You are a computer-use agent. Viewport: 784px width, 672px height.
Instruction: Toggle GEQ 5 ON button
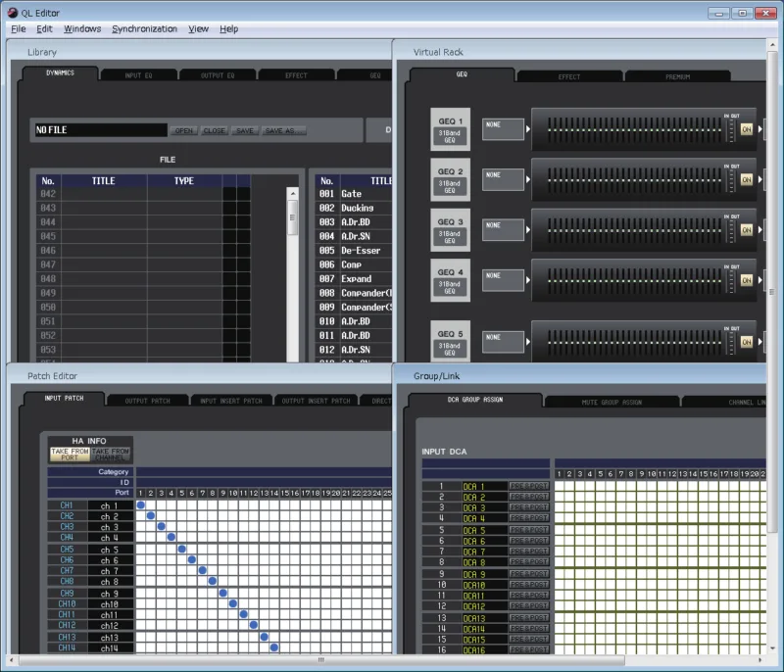point(746,342)
